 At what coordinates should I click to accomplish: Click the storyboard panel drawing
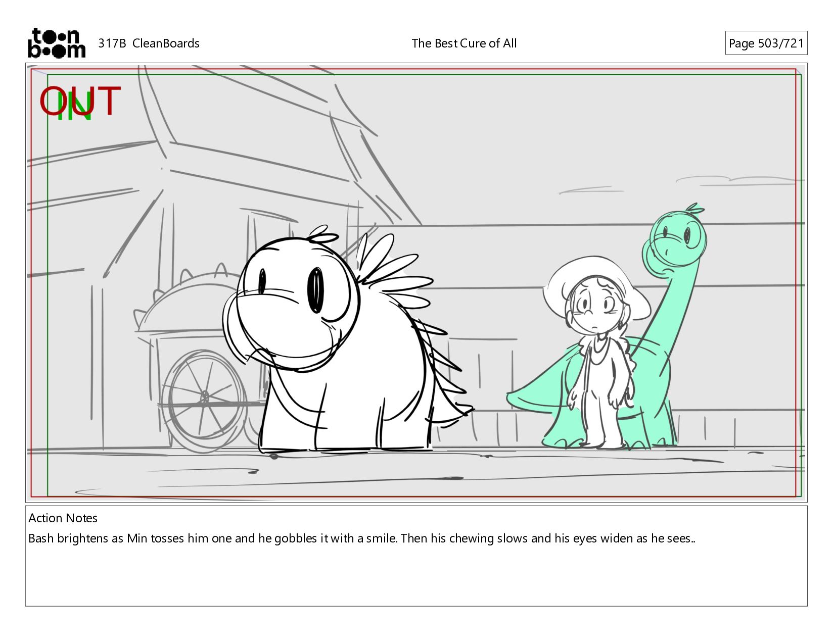pyautogui.click(x=416, y=282)
